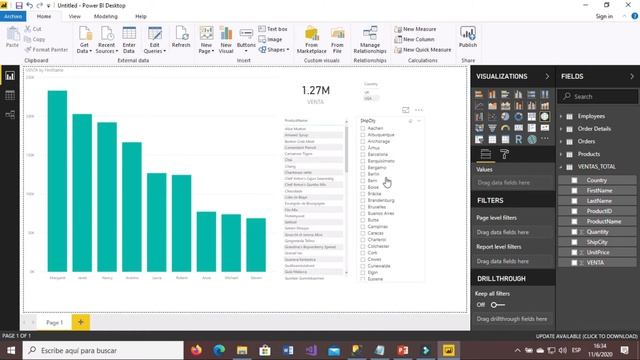Open the Format paint roller tab

pyautogui.click(x=504, y=154)
